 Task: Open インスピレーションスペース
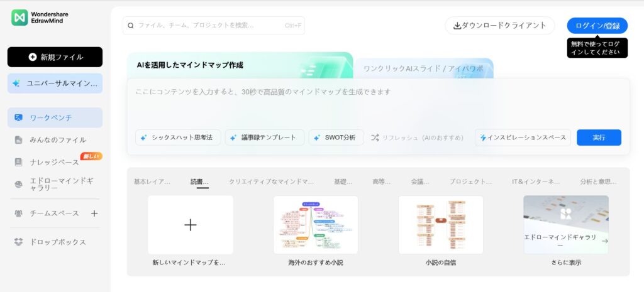[523, 138]
